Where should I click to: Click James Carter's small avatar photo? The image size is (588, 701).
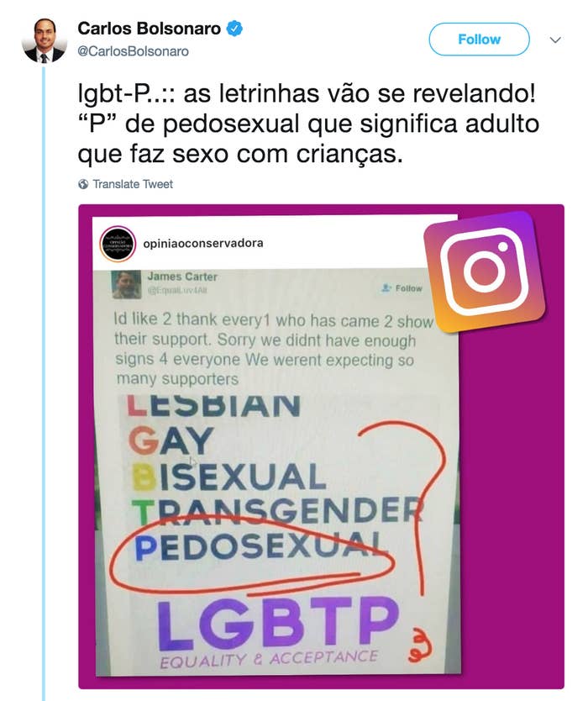click(x=126, y=285)
